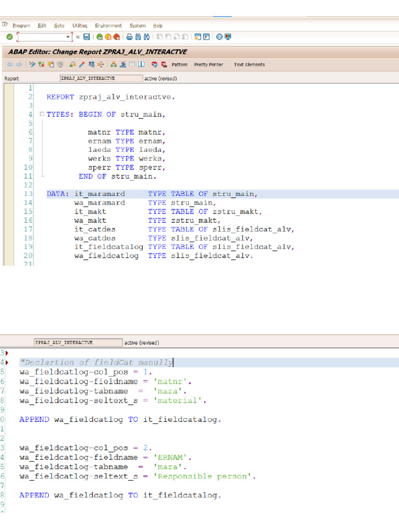Click the Activate magic wand icon
This screenshot has width=399, height=532.
point(82,64)
